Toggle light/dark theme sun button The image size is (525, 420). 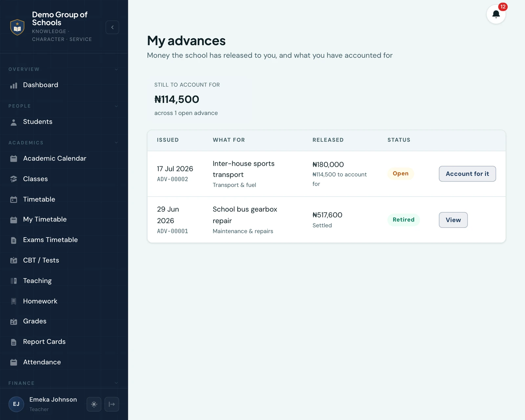coord(94,404)
